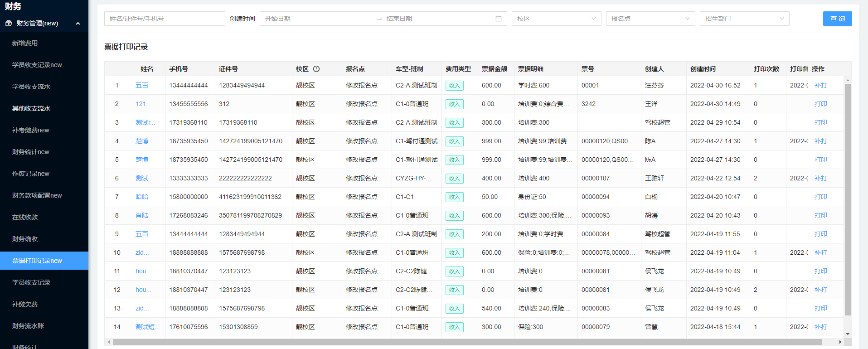Open 新增费用 in the sidebar

tap(25, 43)
